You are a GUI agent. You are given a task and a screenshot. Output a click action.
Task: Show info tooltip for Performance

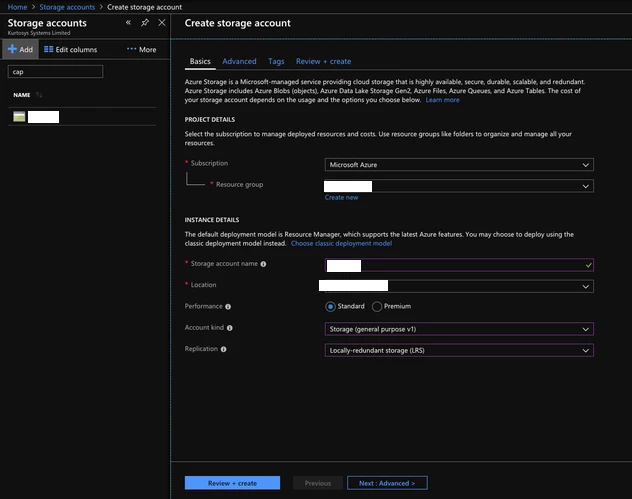click(x=228, y=307)
